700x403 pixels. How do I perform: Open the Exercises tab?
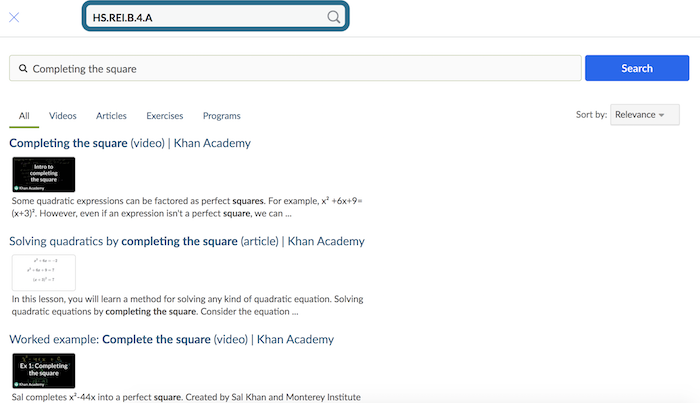(164, 116)
